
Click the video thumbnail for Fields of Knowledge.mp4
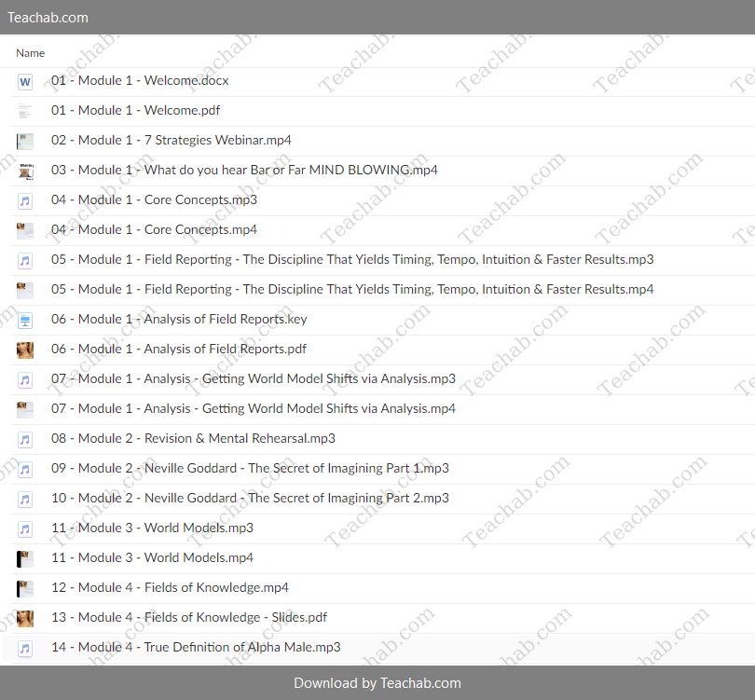pos(25,589)
